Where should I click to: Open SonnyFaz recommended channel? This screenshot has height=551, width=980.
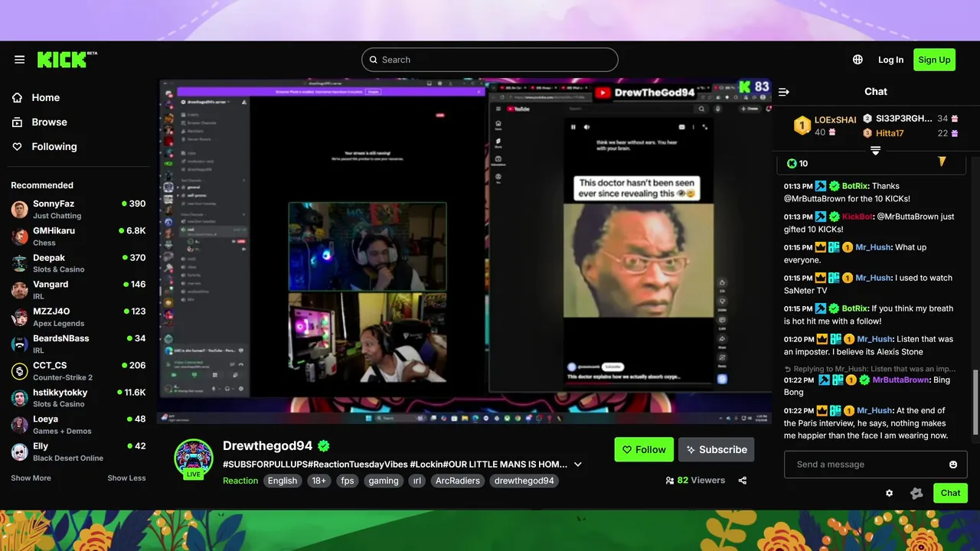78,210
